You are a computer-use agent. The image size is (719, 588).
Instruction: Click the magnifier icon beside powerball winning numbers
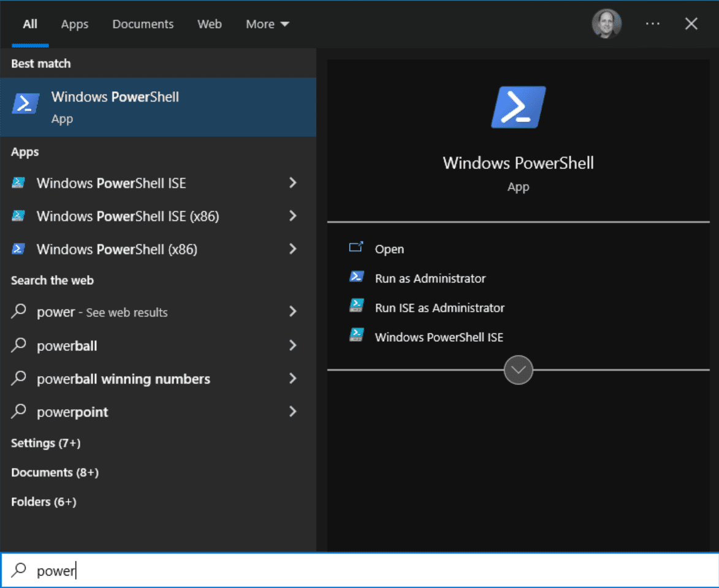(x=19, y=378)
